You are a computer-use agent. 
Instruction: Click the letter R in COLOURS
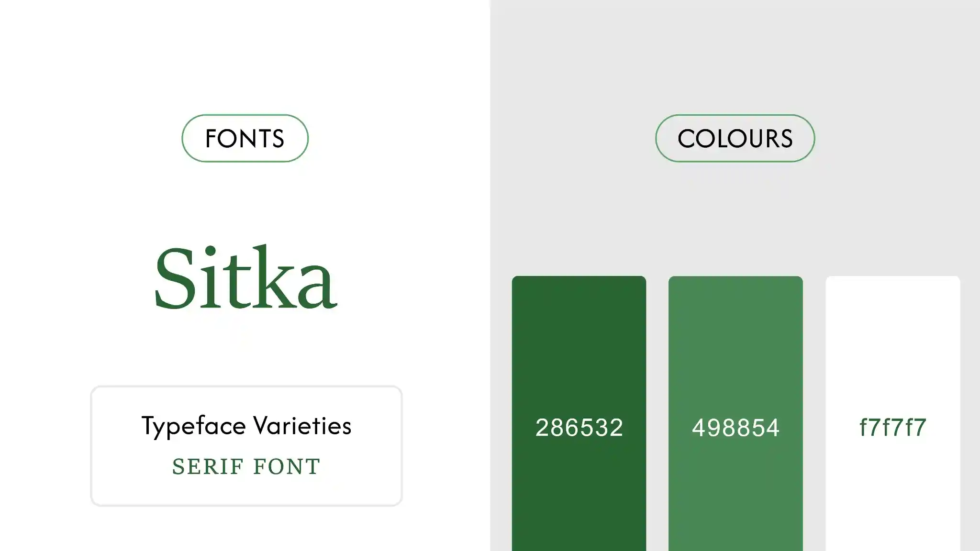tap(768, 139)
